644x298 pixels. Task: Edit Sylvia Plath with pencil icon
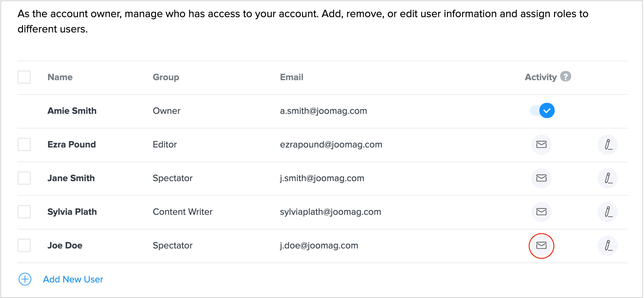click(607, 212)
